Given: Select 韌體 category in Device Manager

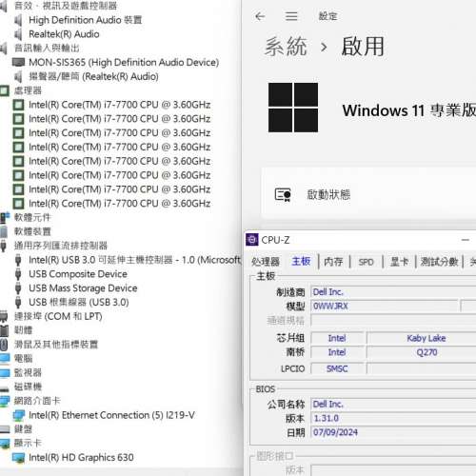Looking at the screenshot, I should point(23,330).
